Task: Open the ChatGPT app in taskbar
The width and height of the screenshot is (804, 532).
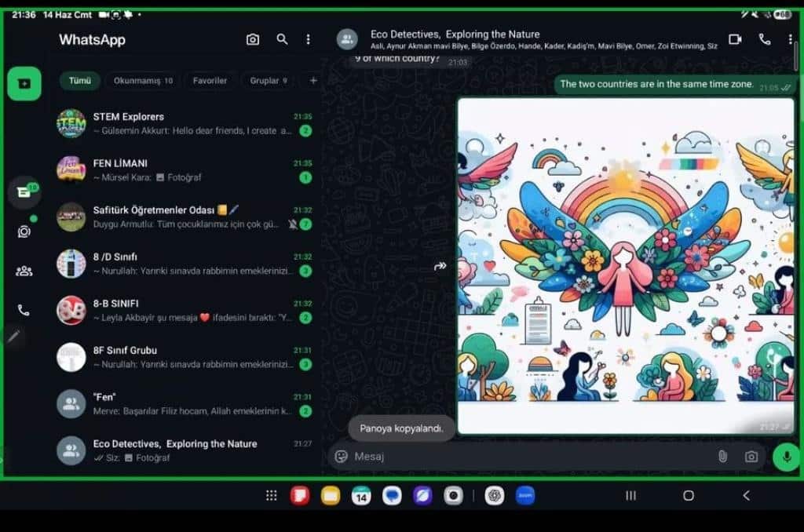Action: click(x=495, y=496)
